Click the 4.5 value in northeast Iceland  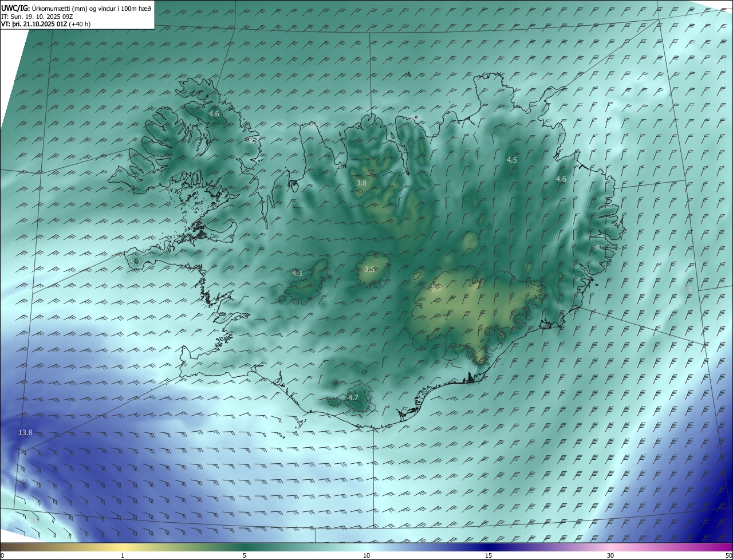click(x=512, y=160)
